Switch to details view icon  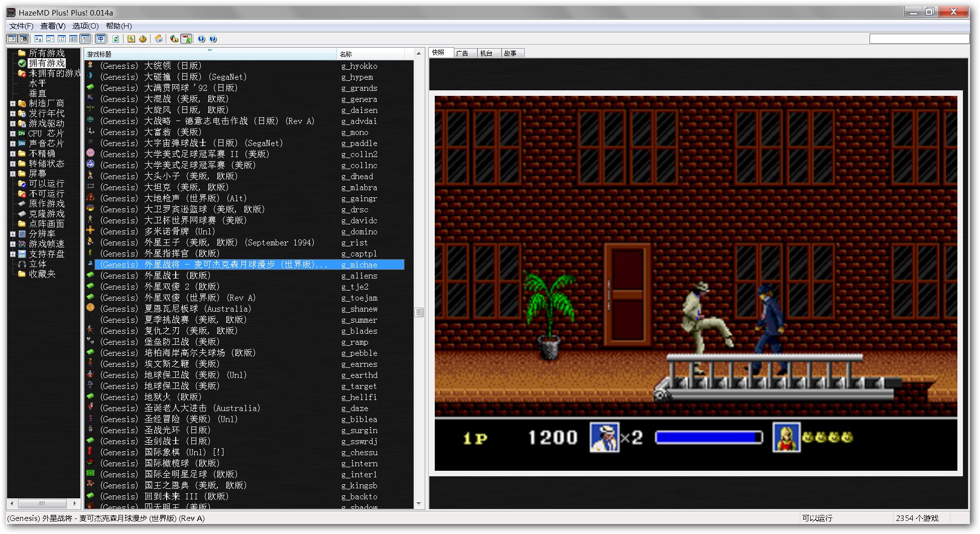(73, 39)
